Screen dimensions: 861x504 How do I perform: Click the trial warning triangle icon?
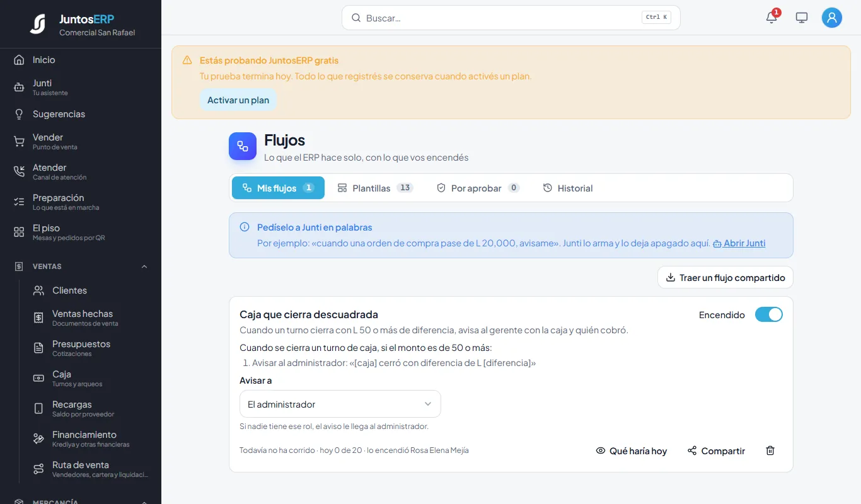[x=187, y=60]
